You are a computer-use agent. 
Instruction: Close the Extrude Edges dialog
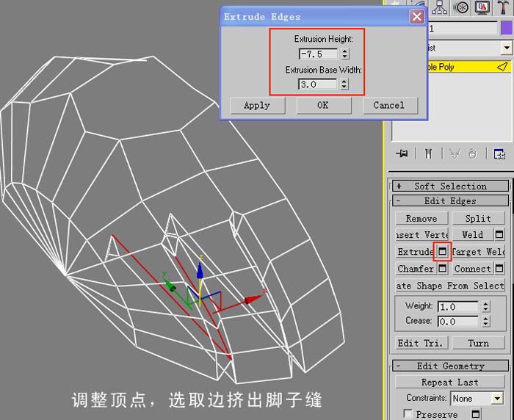pyautogui.click(x=416, y=16)
